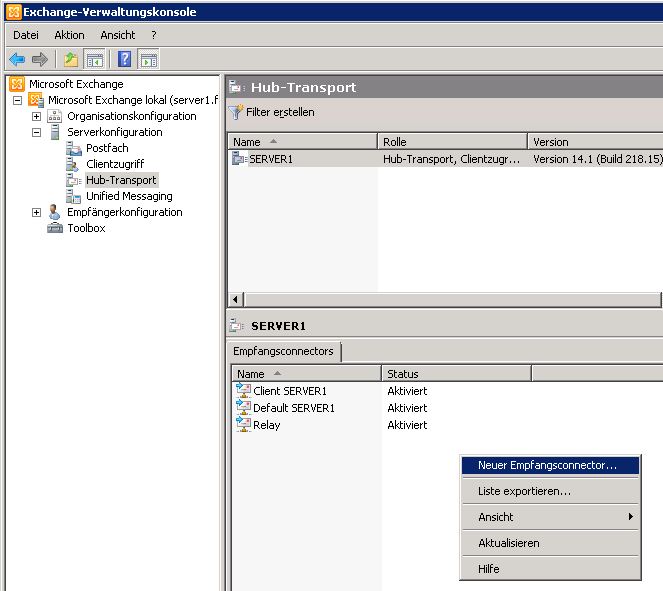Image resolution: width=663 pixels, height=591 pixels.
Task: Click Filter erstellen button
Action: tap(272, 112)
